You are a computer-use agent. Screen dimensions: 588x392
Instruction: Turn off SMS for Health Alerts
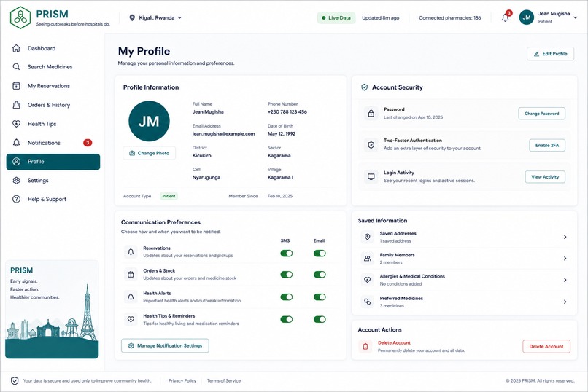pos(287,297)
